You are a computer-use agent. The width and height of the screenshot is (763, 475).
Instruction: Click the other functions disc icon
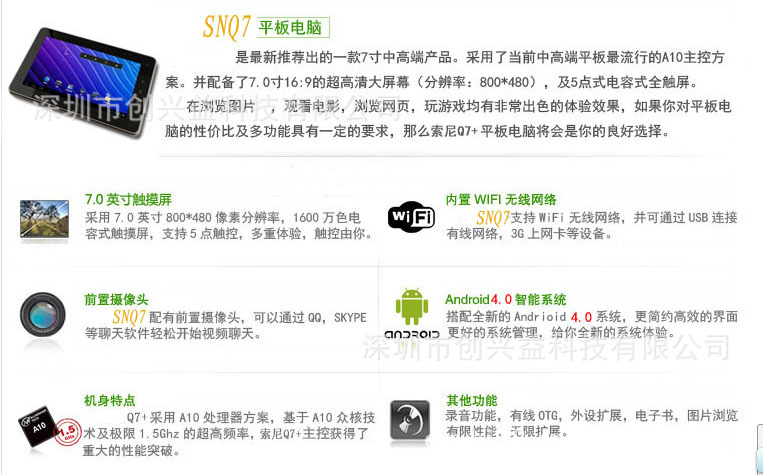[410, 420]
